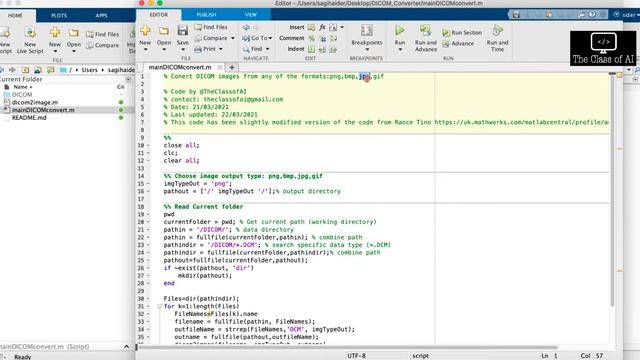The width and height of the screenshot is (640, 360).
Task: Switch to the PLOTS tab
Action: [59, 16]
